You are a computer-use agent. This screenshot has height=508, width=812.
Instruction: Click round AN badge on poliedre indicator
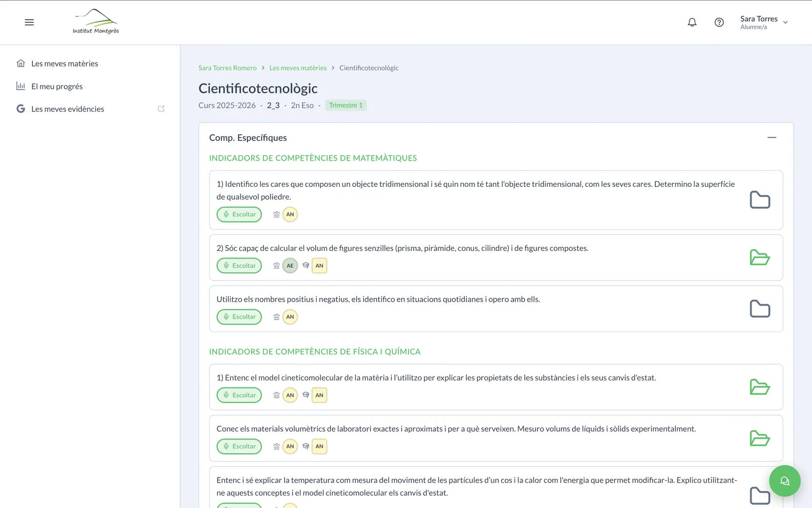pyautogui.click(x=290, y=214)
